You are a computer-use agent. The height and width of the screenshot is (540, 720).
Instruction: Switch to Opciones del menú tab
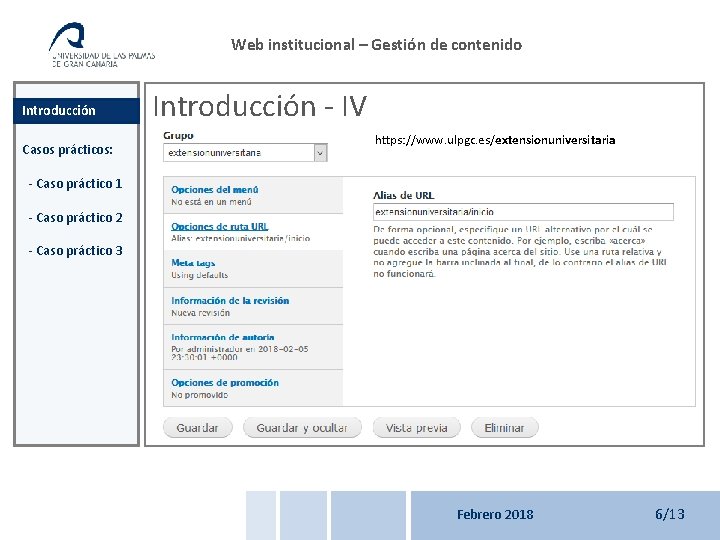click(x=253, y=195)
